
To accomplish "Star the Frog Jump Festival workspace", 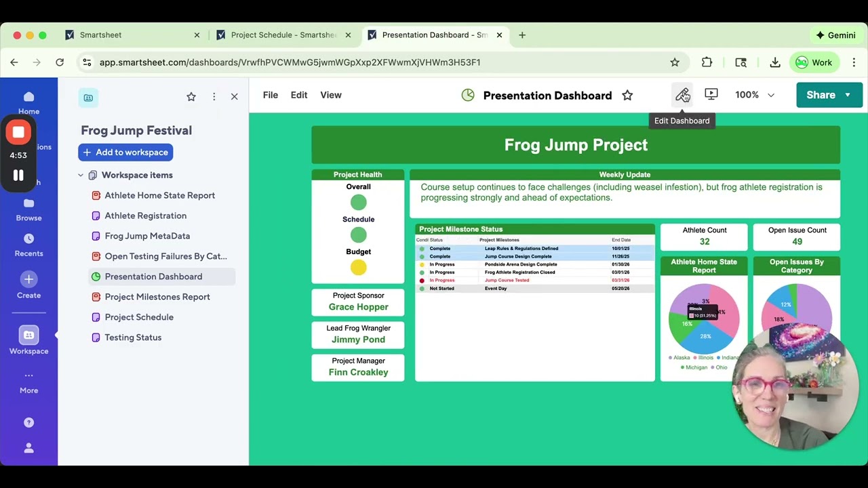I will click(x=191, y=97).
